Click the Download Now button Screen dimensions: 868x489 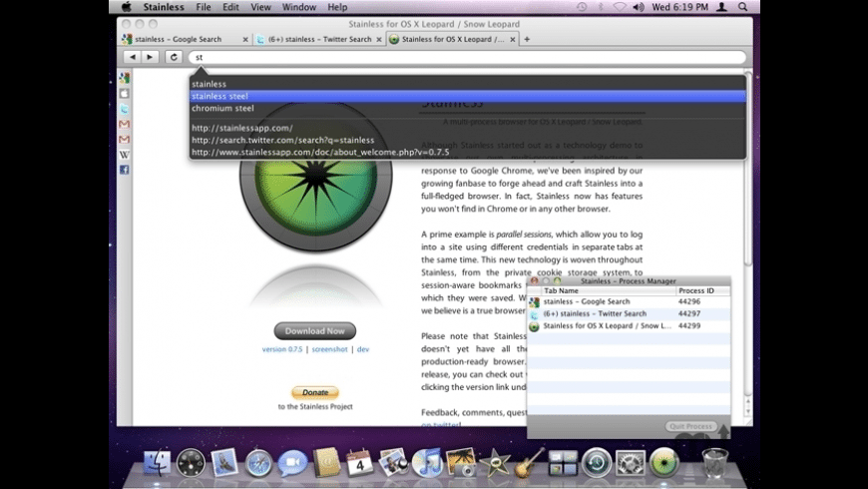[315, 331]
